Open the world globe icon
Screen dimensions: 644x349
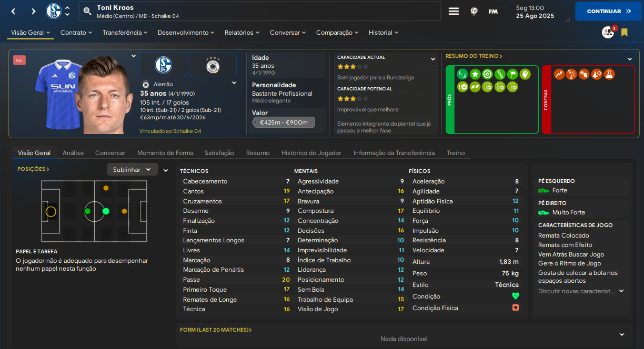click(x=474, y=11)
